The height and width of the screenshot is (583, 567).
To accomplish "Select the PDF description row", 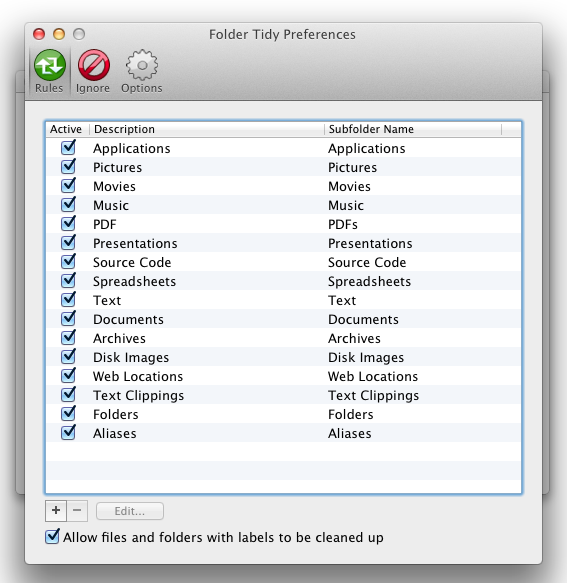I will point(105,224).
